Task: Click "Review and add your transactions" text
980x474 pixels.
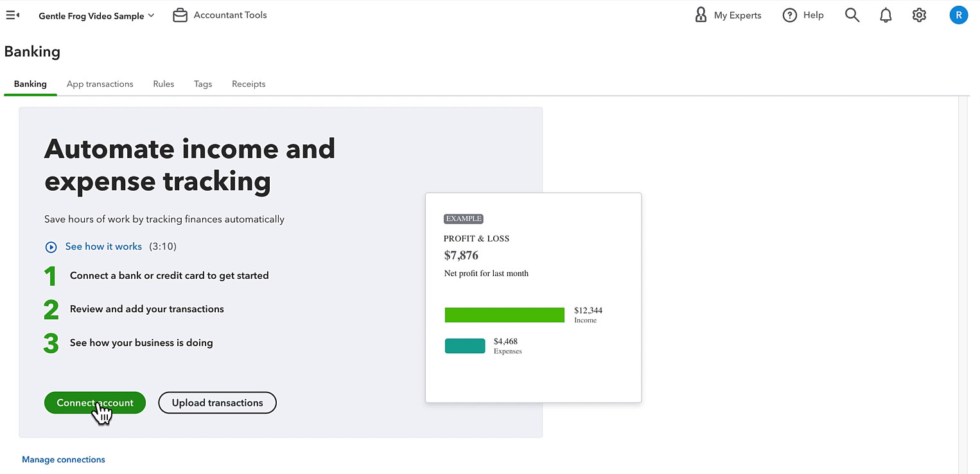Action: tap(147, 309)
